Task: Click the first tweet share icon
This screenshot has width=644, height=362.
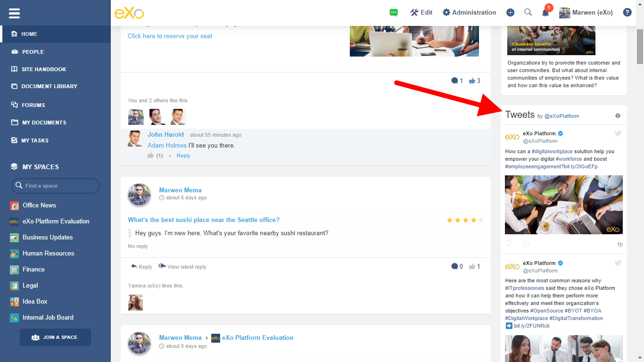Action: pyautogui.click(x=527, y=244)
